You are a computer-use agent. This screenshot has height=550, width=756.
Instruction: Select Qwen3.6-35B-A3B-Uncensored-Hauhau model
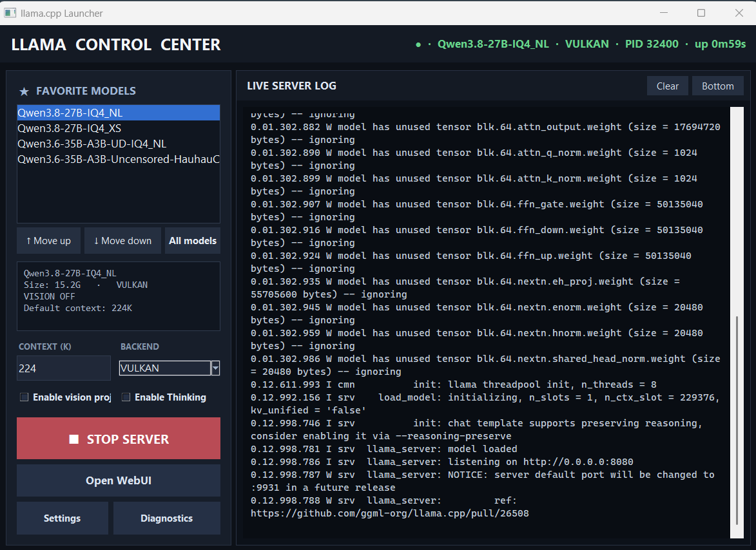pyautogui.click(x=118, y=159)
